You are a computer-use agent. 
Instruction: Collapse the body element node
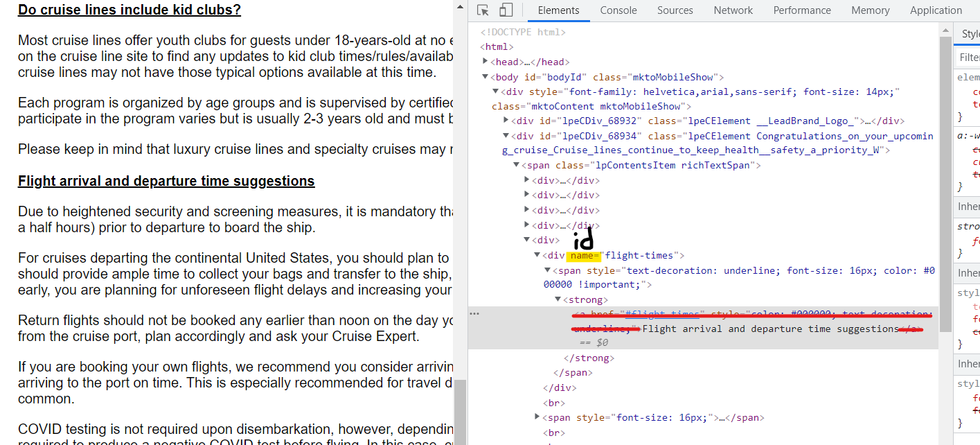[x=485, y=76]
